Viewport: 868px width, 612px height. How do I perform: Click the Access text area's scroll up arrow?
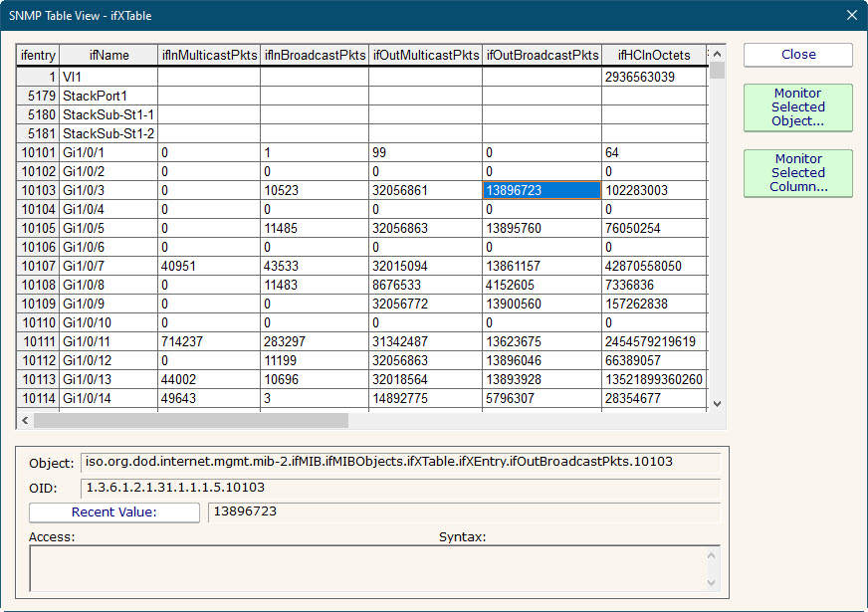[x=712, y=553]
